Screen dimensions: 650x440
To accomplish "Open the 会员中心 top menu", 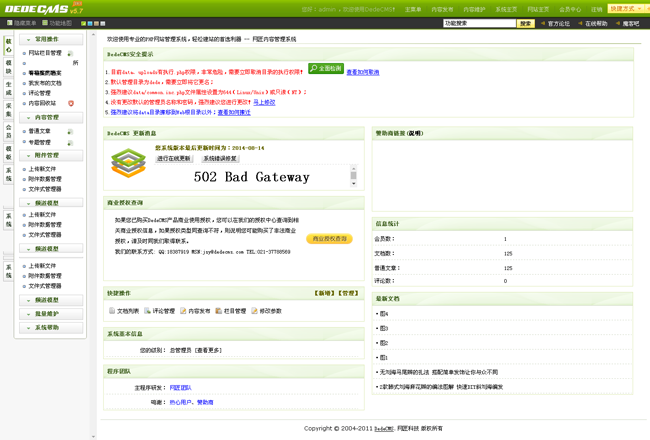I will click(570, 9).
